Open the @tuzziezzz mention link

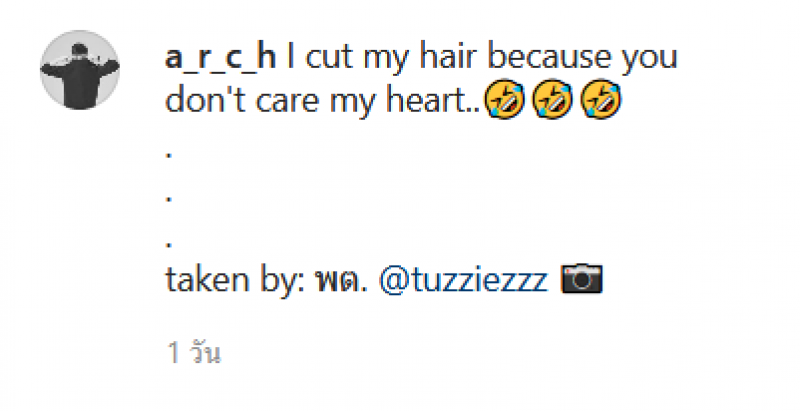point(463,280)
